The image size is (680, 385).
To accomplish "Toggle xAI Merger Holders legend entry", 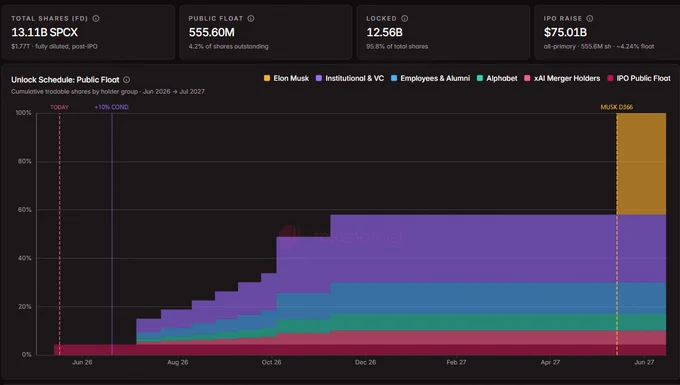I will [x=562, y=78].
